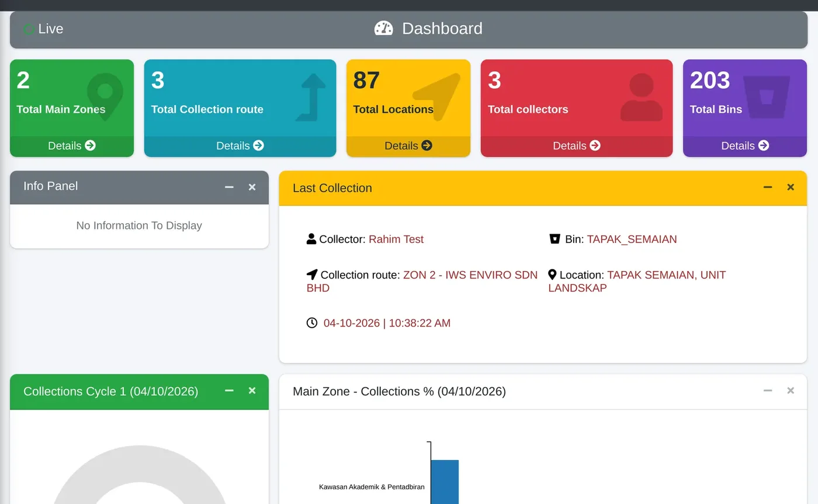Click the arrow icon beside Collection route label

312,274
